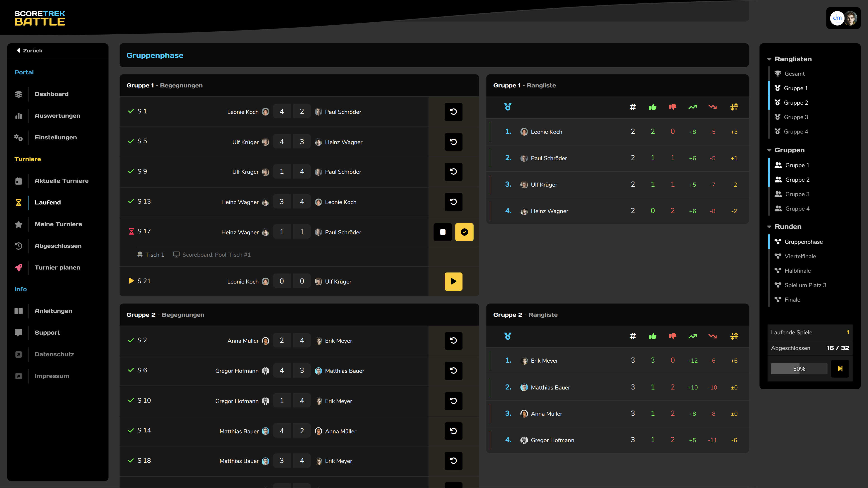Collapse the Gruppen section
This screenshot has width=868, height=488.
[769, 150]
